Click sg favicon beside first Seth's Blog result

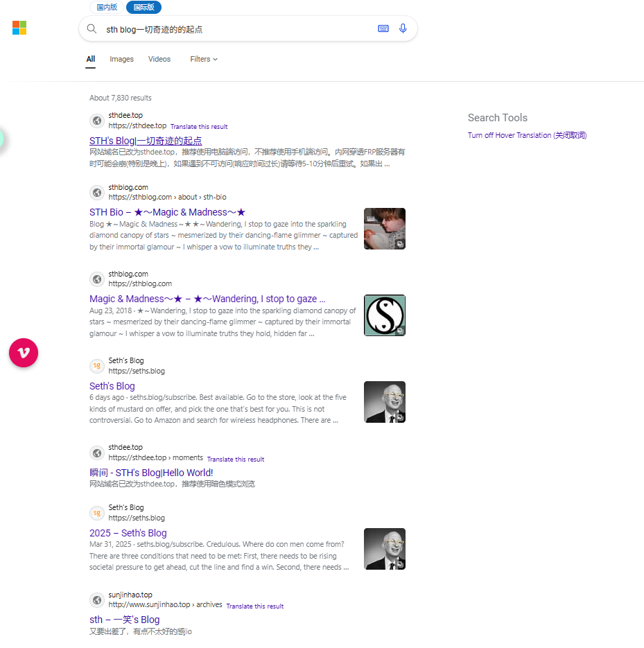(97, 366)
